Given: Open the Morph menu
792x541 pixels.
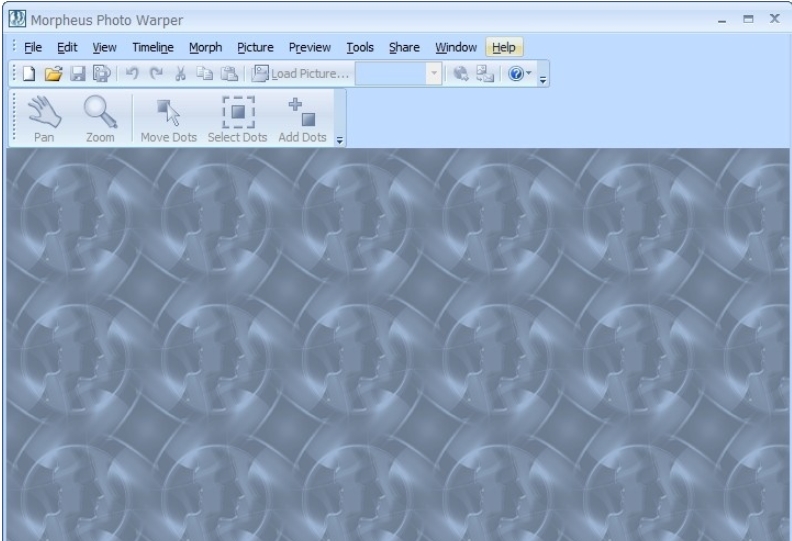Looking at the screenshot, I should coord(205,47).
